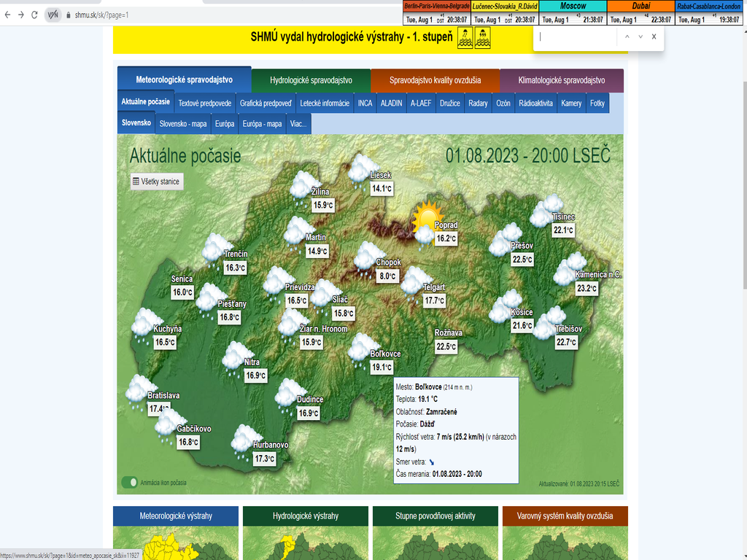
Task: Toggle the weather icon animation switch
Action: [x=130, y=482]
